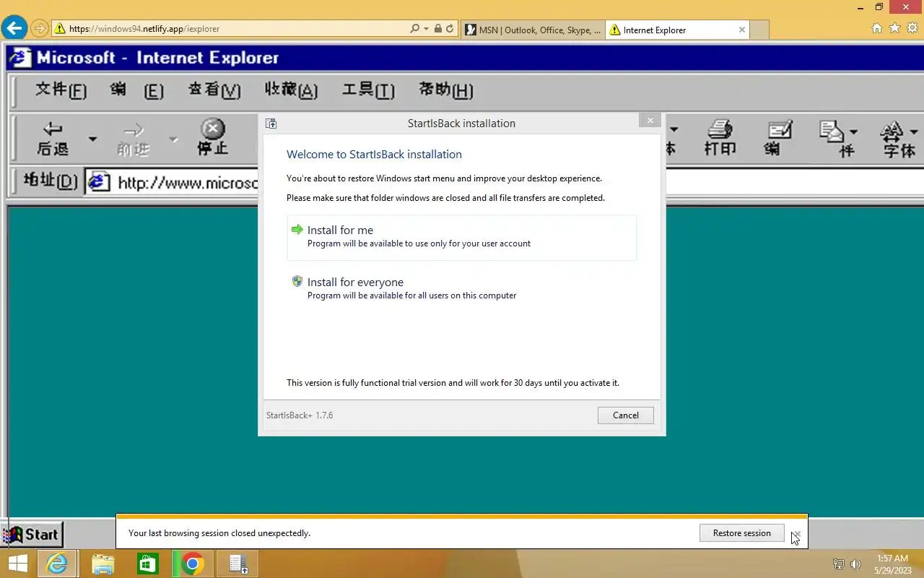Click the emulated IE 后退 back toolbar button

[53, 139]
